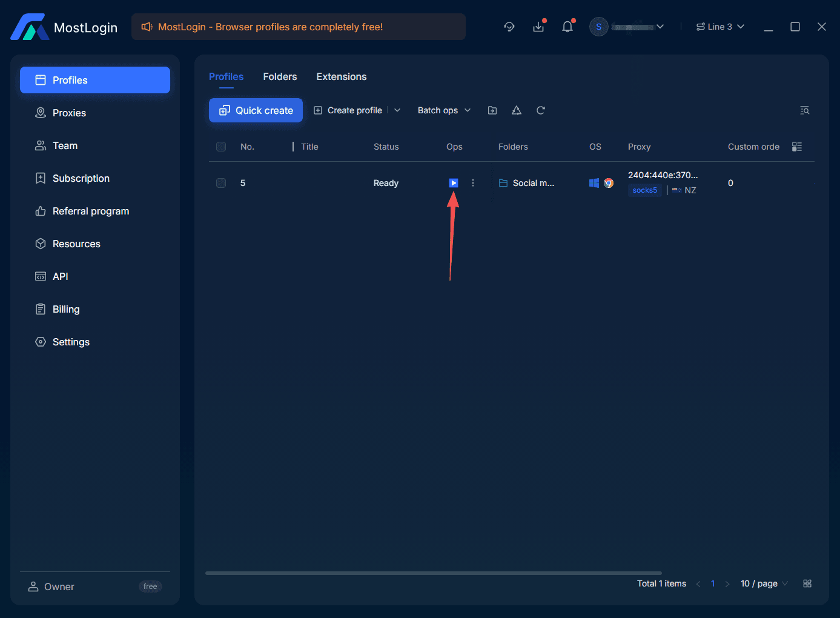Image resolution: width=840 pixels, height=618 pixels.
Task: Open the Referral program page
Action: point(95,211)
